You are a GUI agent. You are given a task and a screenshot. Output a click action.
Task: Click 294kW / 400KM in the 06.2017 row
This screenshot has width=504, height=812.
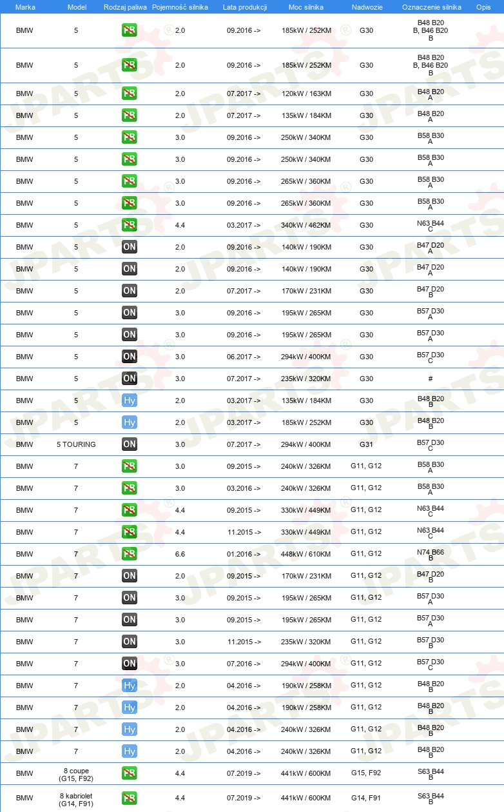(x=306, y=357)
